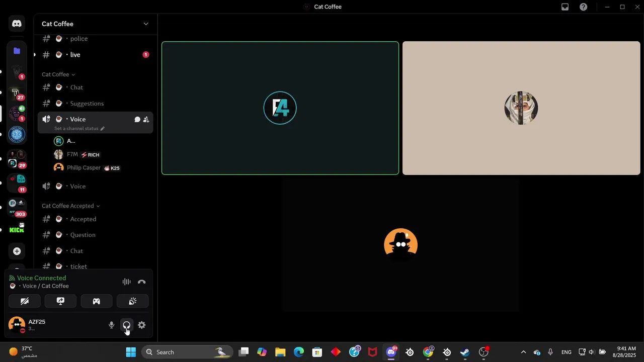Open noise suppression soundwave options
644x362 pixels.
pyautogui.click(x=126, y=282)
